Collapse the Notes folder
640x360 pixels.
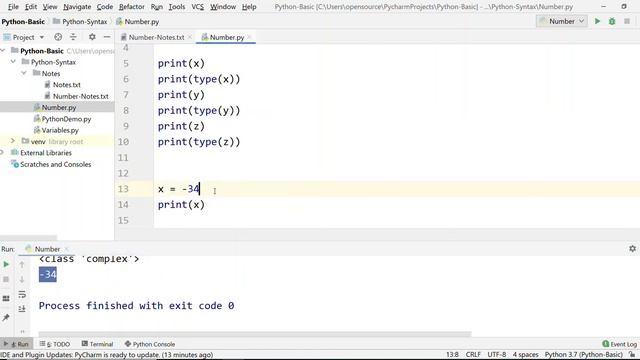(24, 73)
